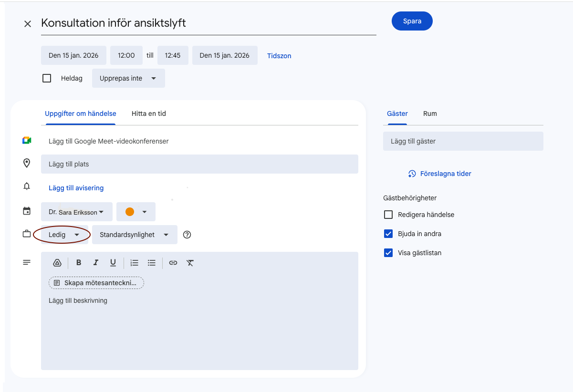This screenshot has height=392, width=573.
Task: Insert a bulleted list
Action: (x=152, y=263)
